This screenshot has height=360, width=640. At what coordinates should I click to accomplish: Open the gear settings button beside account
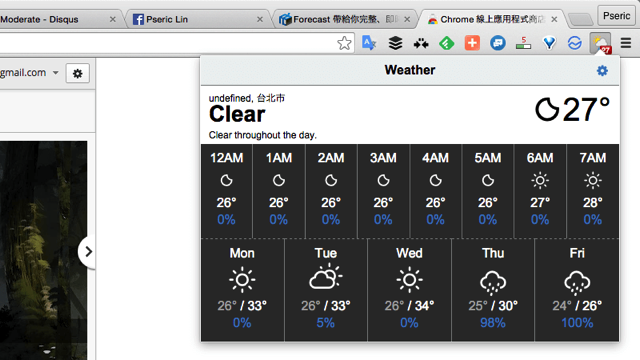point(78,73)
